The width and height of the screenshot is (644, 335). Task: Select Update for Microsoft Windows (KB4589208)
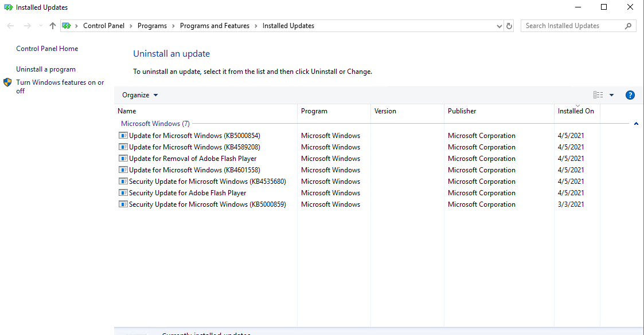194,147
